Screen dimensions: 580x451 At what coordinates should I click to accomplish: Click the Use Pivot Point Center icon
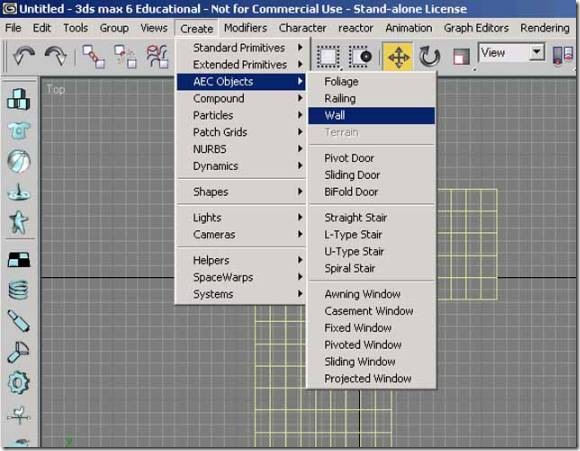(x=563, y=57)
